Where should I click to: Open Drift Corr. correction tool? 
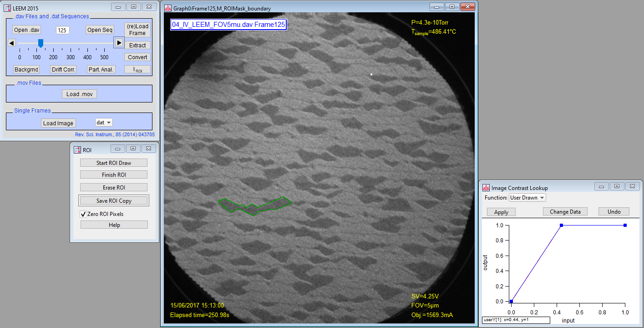click(x=63, y=70)
